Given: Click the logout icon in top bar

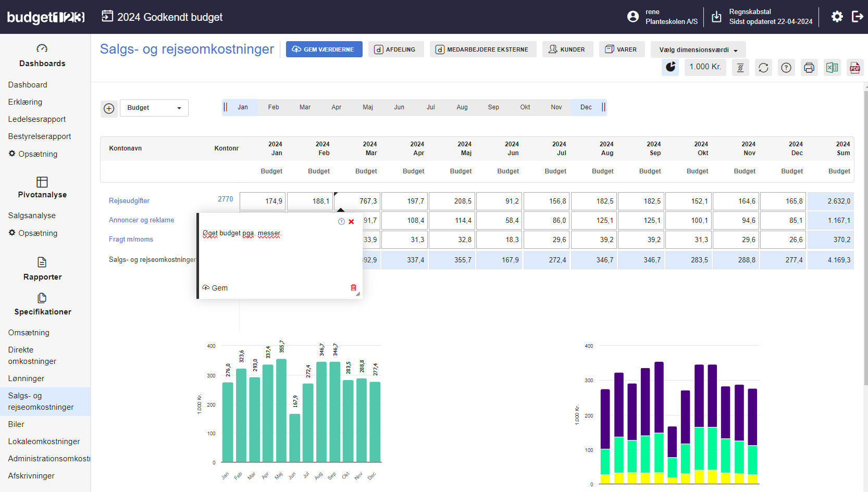Looking at the screenshot, I should [x=857, y=17].
